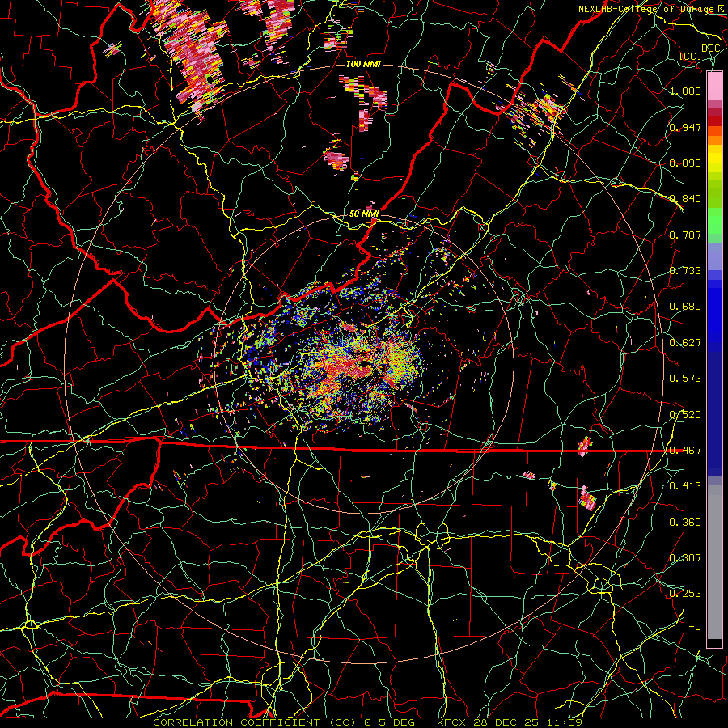This screenshot has width=728, height=728.
Task: Click the 100 NMI range ring label
Action: click(363, 64)
